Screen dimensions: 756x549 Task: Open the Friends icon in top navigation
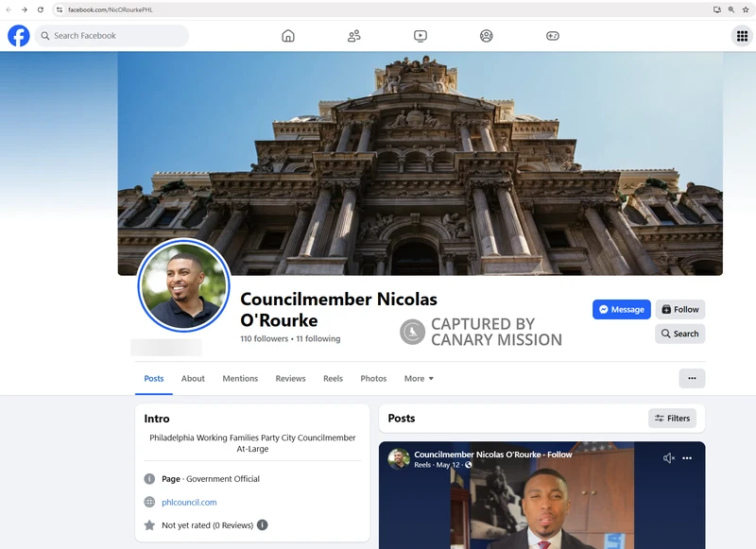[353, 36]
